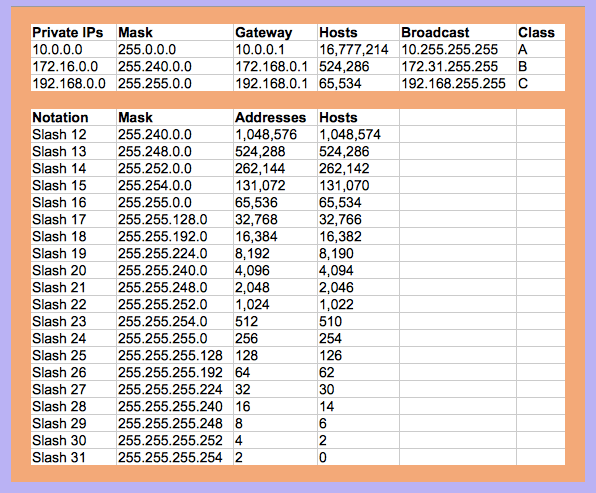The width and height of the screenshot is (596, 493).
Task: Select addresses value 32,768
Action: [x=276, y=219]
